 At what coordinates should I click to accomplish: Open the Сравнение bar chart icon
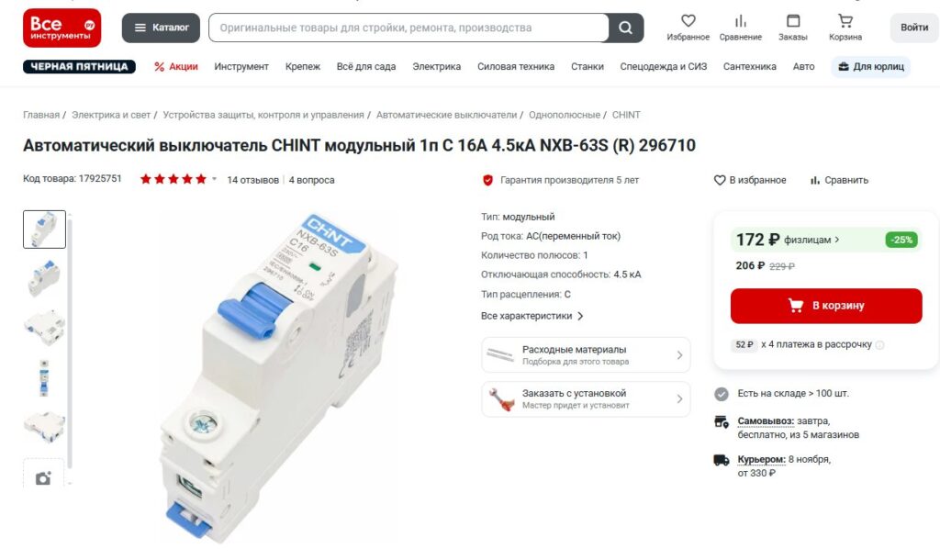click(x=741, y=21)
